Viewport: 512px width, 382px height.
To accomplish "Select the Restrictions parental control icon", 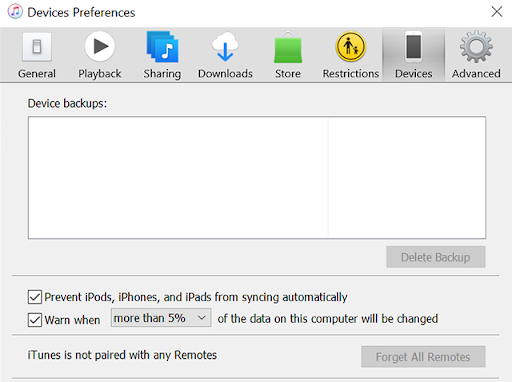I will pos(351,47).
